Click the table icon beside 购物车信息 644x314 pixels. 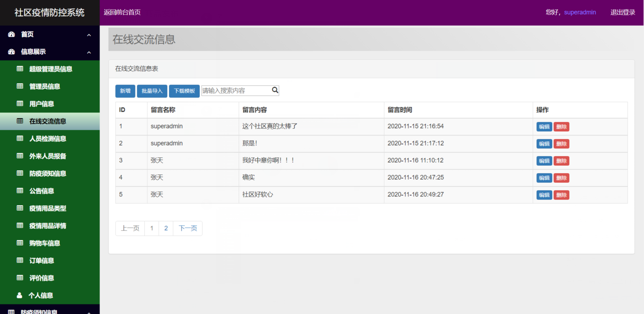point(20,243)
